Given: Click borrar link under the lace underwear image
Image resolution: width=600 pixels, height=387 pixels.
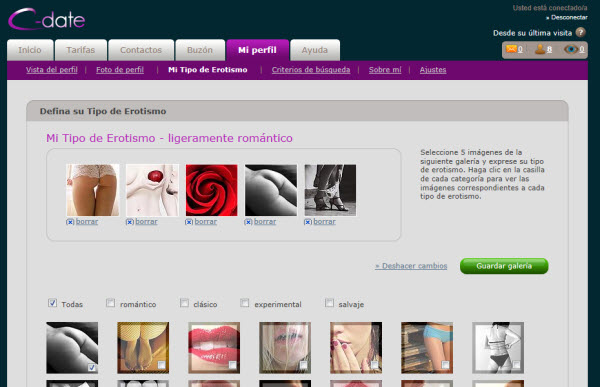Looking at the screenshot, I should [x=87, y=222].
